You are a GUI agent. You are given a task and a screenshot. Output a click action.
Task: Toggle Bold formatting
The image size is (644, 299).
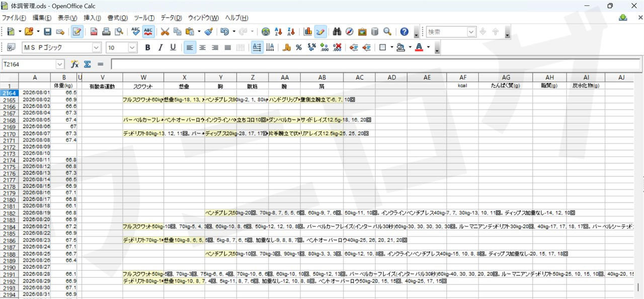pyautogui.click(x=147, y=47)
